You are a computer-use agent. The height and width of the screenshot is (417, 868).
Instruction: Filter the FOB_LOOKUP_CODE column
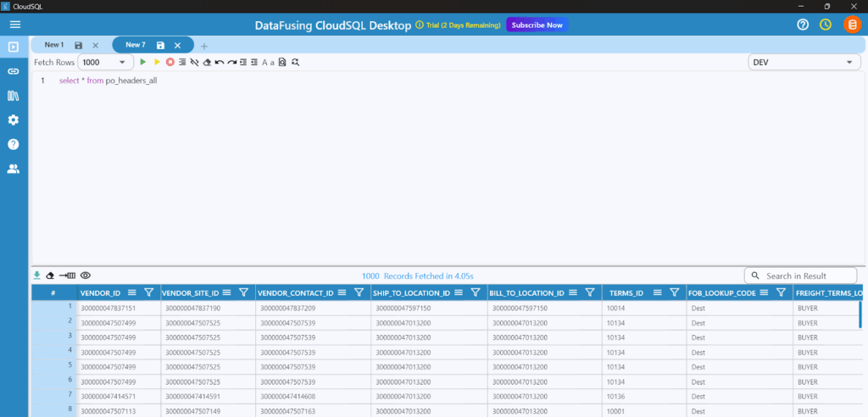pyautogui.click(x=781, y=292)
